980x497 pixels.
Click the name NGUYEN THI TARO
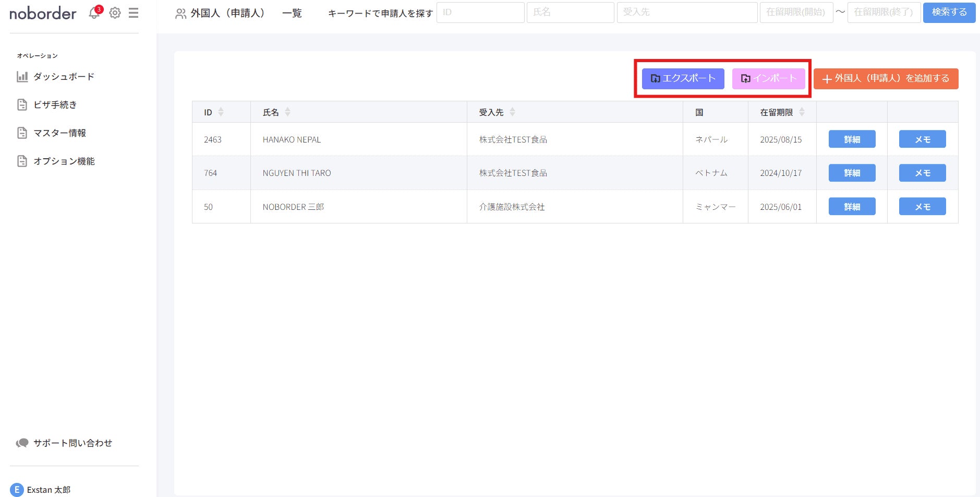click(x=297, y=173)
